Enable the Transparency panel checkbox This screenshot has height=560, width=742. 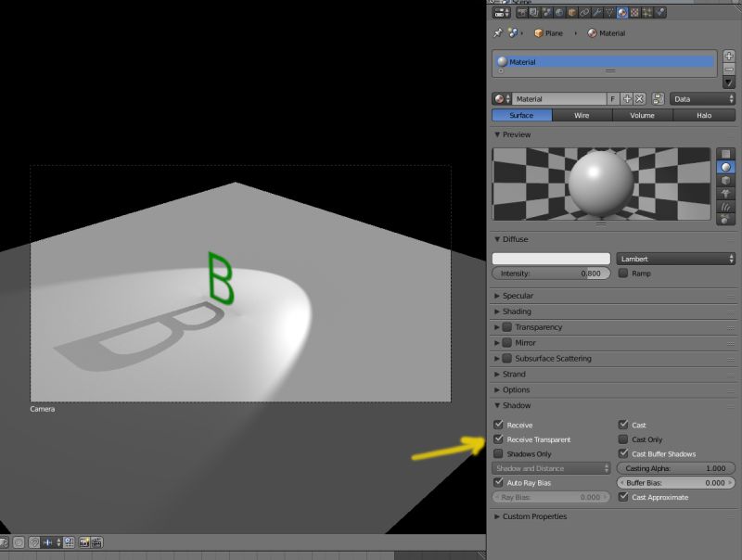pos(507,327)
